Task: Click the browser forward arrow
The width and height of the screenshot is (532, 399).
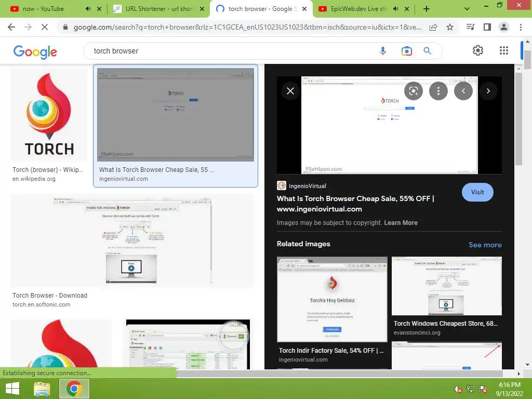Action: point(28,27)
